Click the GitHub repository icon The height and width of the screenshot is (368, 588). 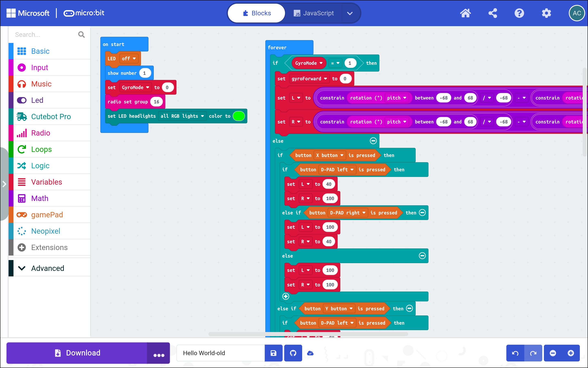[293, 353]
